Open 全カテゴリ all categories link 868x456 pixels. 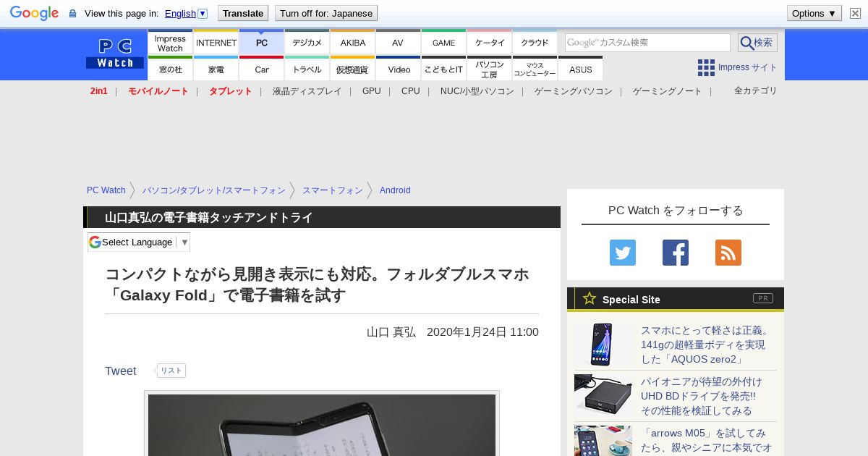coord(756,90)
